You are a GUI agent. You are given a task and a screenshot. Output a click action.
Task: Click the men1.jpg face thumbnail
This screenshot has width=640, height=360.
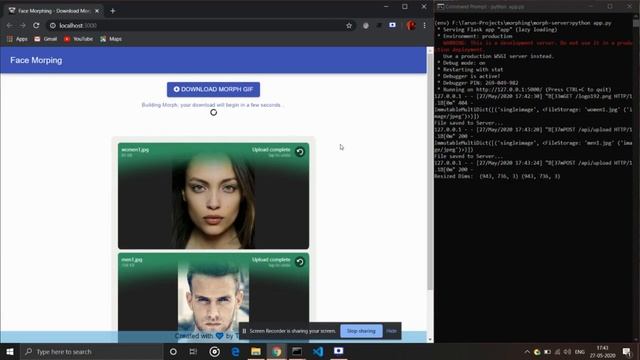coord(213,297)
